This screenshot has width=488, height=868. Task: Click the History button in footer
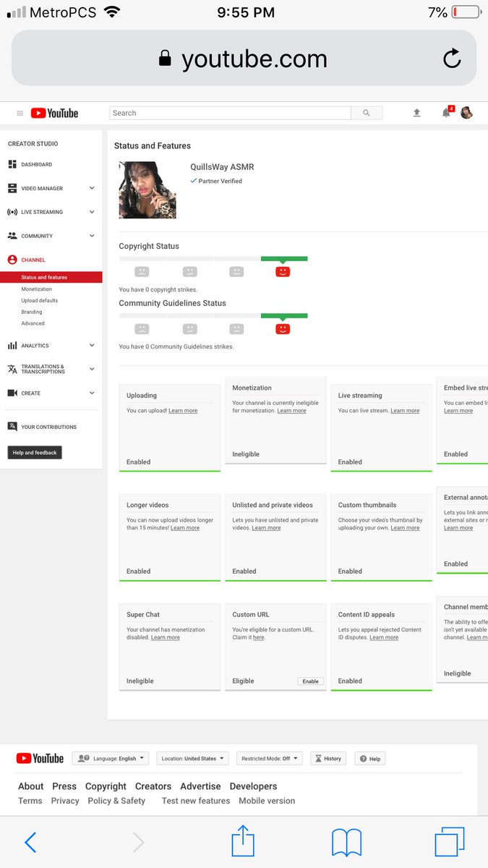tap(328, 759)
